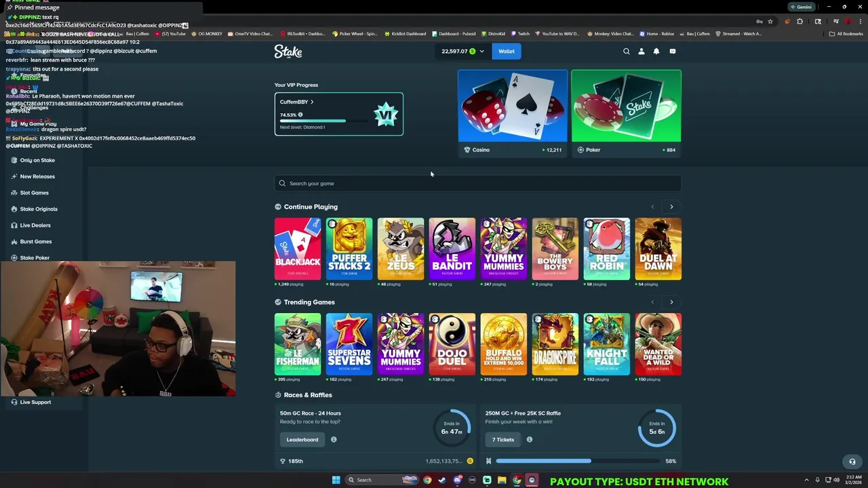Viewport: 868px width, 488px height.
Task: Open Discord from the taskbar
Action: (457, 480)
